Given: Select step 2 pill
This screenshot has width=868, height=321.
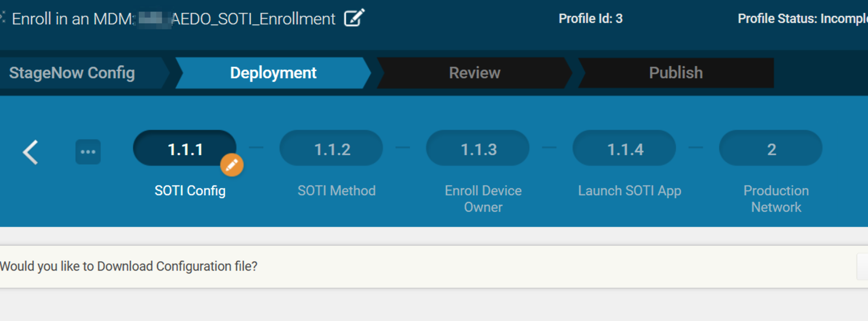Looking at the screenshot, I should point(771,149).
